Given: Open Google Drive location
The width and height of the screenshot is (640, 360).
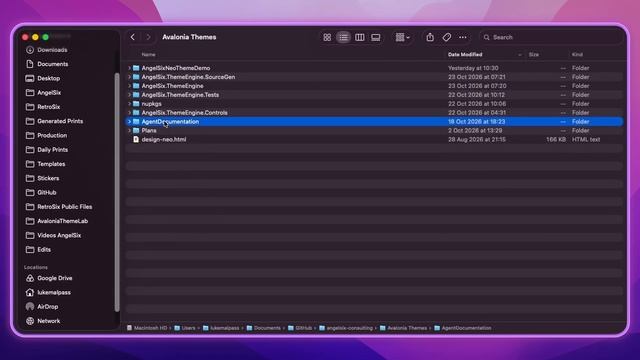Looking at the screenshot, I should pos(54,278).
